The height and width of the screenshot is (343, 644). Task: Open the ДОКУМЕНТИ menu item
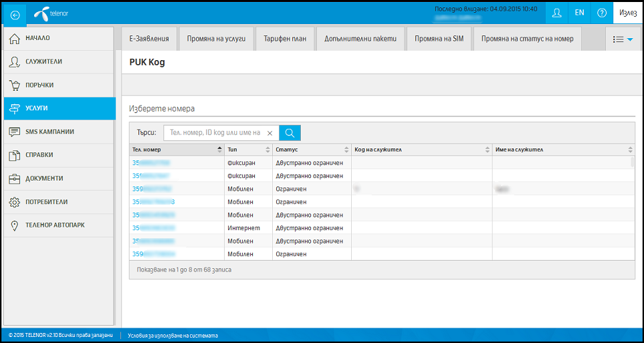click(59, 179)
